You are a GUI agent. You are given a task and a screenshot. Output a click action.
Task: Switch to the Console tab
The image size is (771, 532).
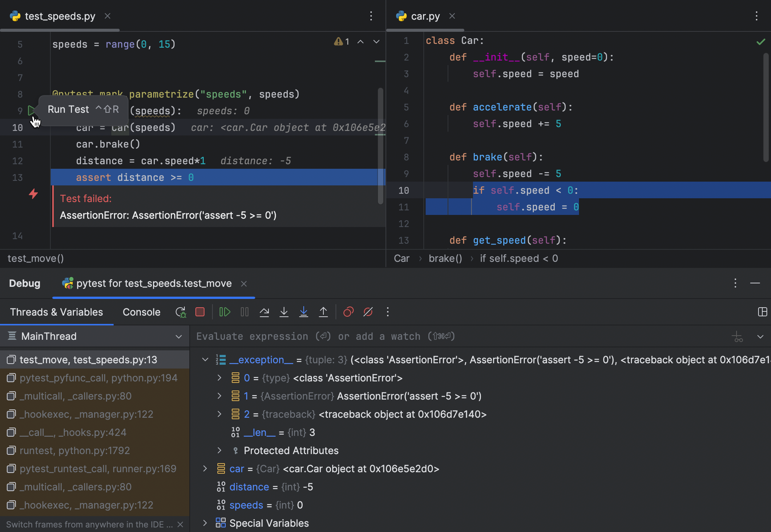click(141, 312)
